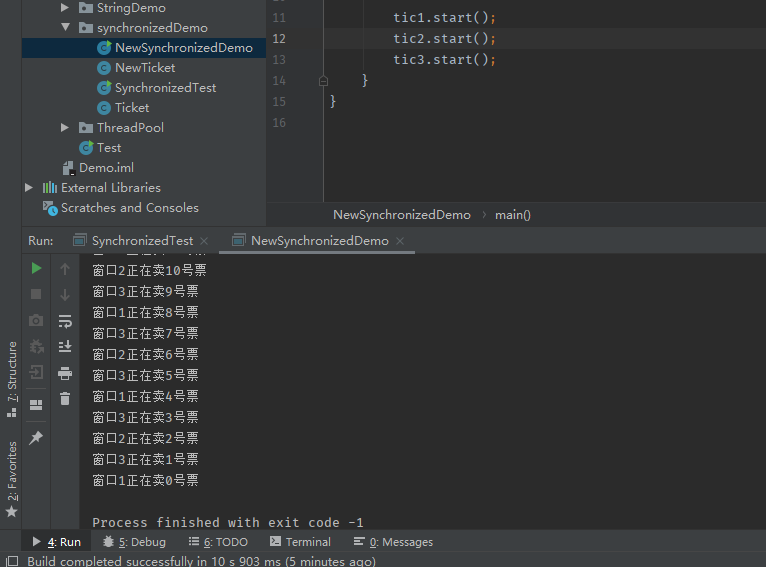The height and width of the screenshot is (567, 766).
Task: Click the TODO tab list icon
Action: click(194, 541)
